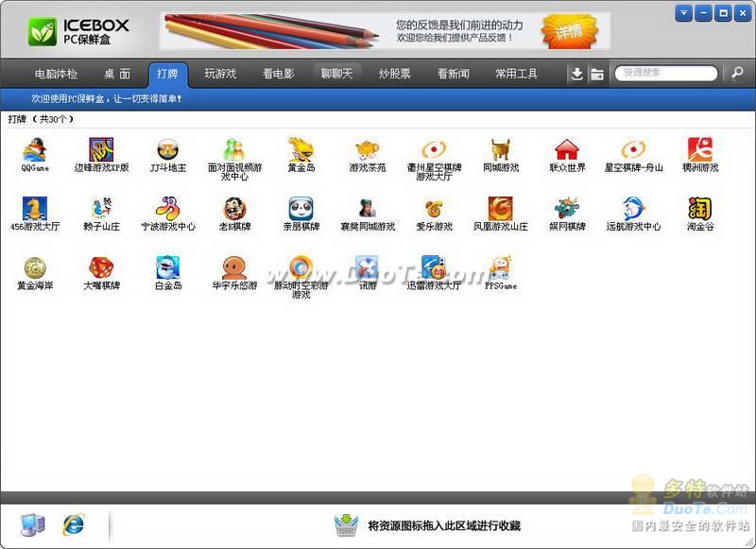Open 亲朋棋牌 panda icon
Screen dimensions: 756x549
click(x=301, y=209)
